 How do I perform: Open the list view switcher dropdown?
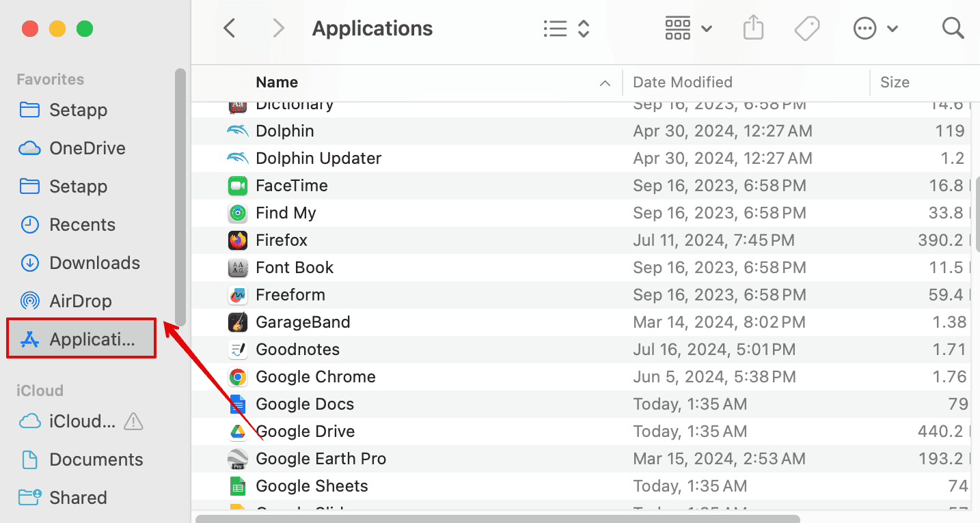click(x=566, y=29)
